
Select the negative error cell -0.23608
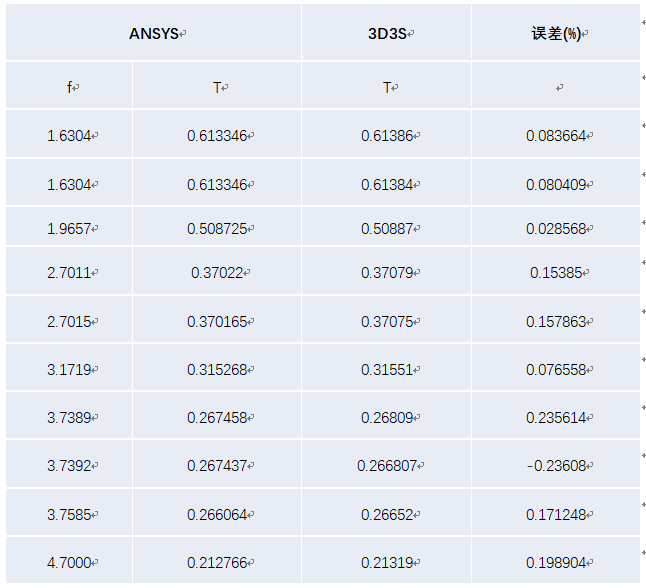point(556,464)
